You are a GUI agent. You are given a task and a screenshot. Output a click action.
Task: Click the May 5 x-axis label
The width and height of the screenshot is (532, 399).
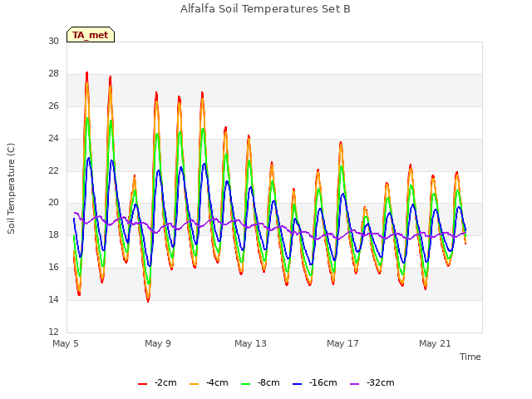click(66, 343)
